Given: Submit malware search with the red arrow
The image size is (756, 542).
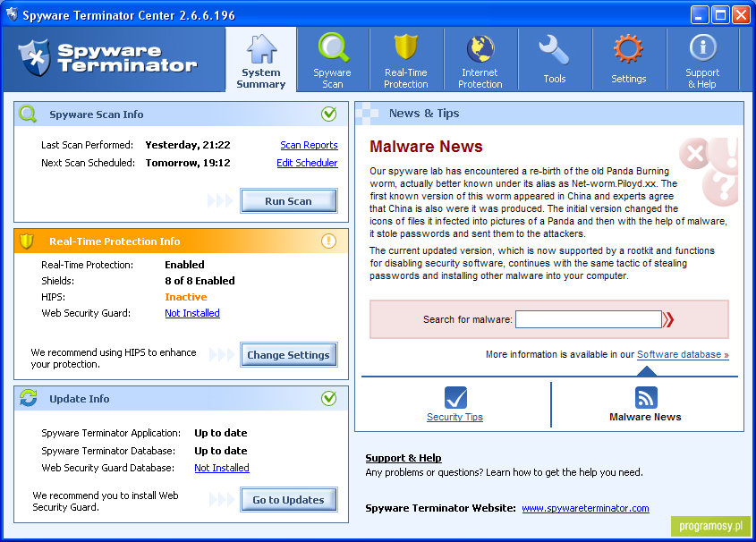Looking at the screenshot, I should [668, 319].
